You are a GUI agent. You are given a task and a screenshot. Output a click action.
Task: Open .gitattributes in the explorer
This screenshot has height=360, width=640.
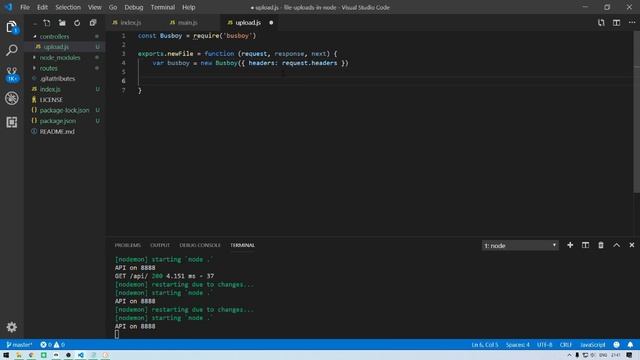tap(57, 79)
